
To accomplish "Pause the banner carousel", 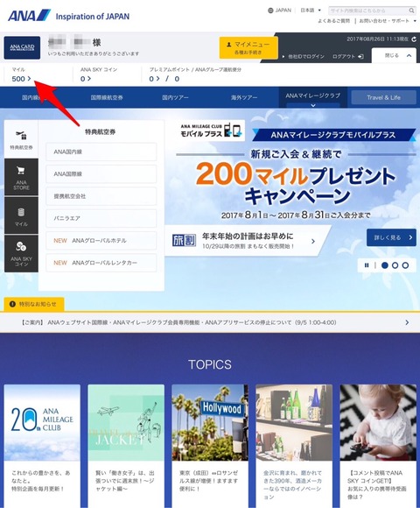I will (367, 265).
